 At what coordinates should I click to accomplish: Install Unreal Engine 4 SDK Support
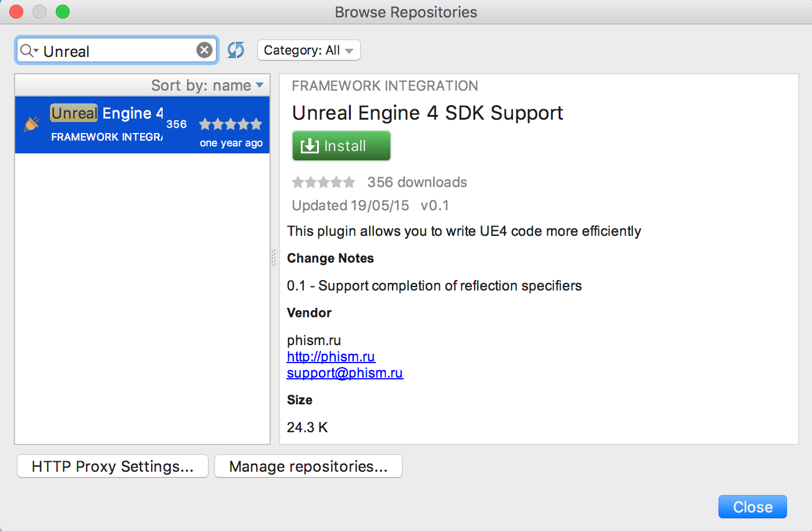click(x=341, y=146)
